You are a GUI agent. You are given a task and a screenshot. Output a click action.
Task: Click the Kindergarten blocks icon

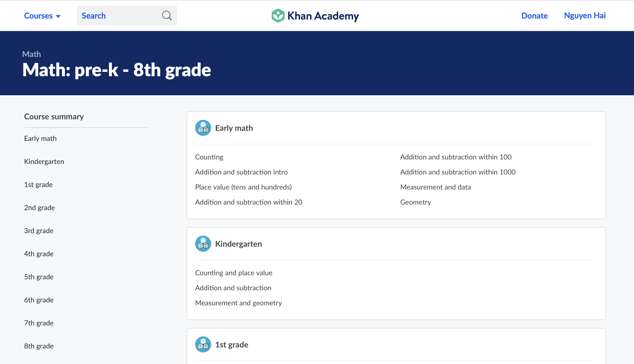tap(203, 244)
